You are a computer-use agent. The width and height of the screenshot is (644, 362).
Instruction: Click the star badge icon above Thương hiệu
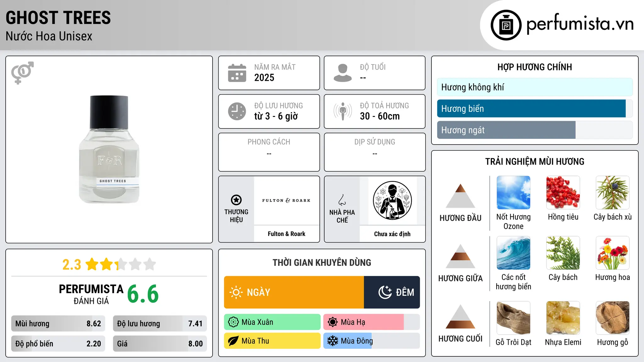pos(236,200)
